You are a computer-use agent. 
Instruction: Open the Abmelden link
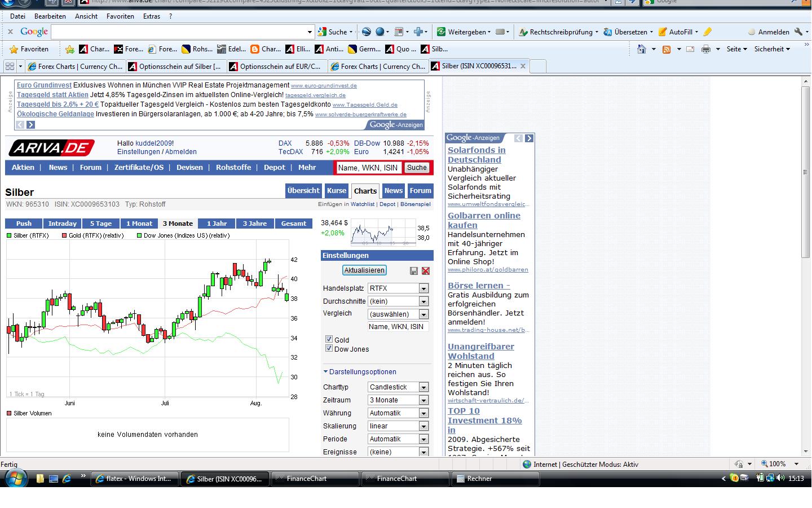tap(182, 152)
